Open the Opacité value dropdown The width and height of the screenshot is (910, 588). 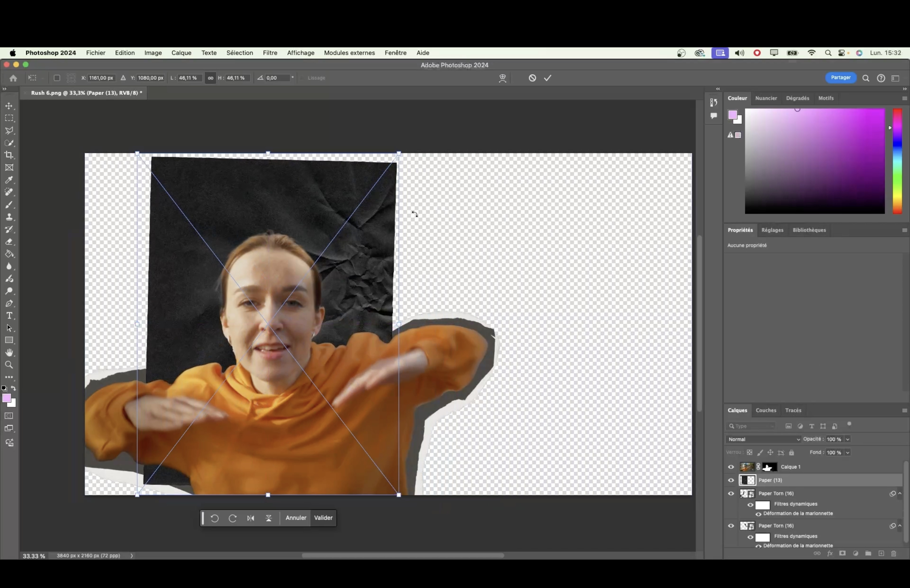[x=847, y=439]
